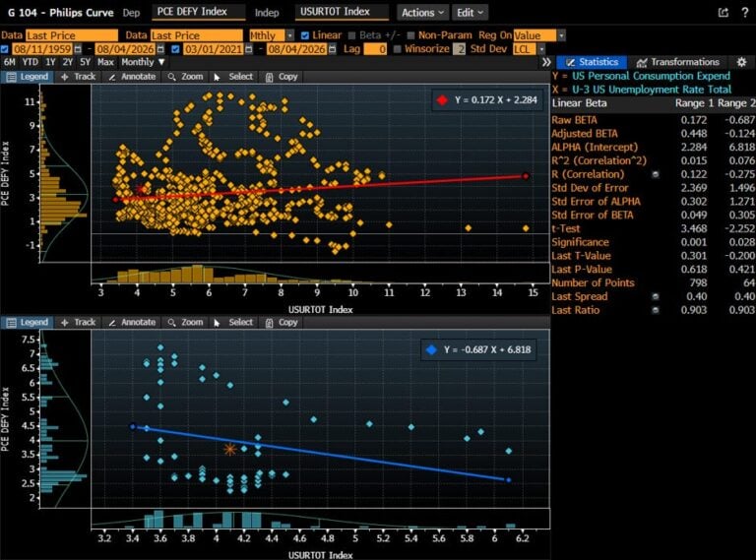Screen dimensions: 756x560
Task: Pick Select pointer tool on upper chart
Action: [233, 77]
